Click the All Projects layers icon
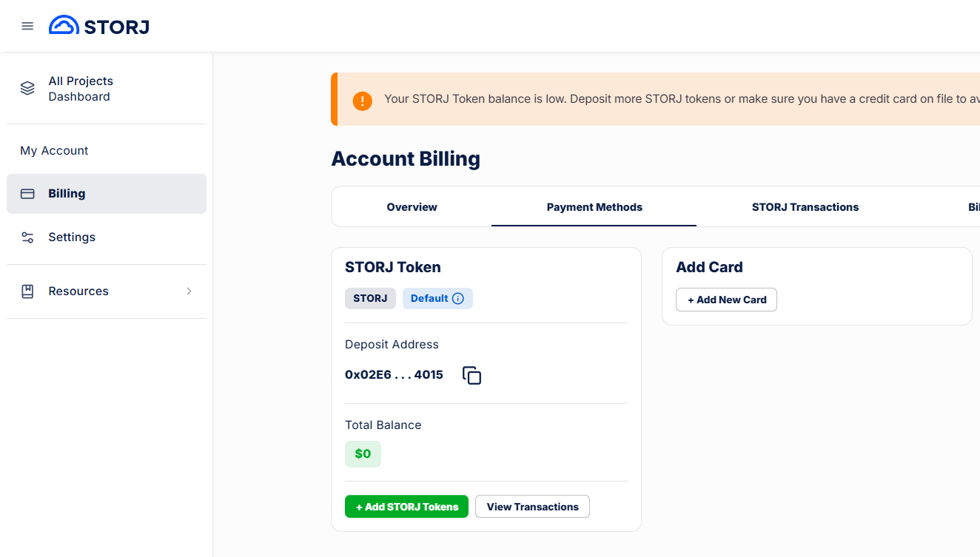The width and height of the screenshot is (980, 557). point(27,89)
